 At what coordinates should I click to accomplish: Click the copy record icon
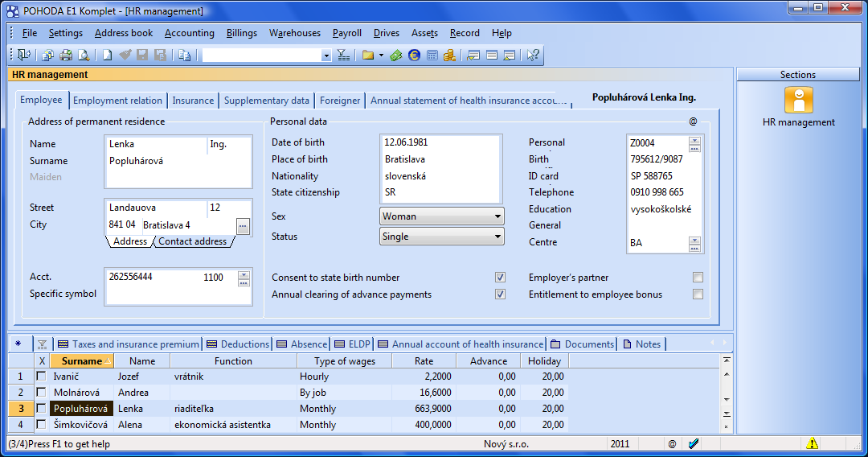pos(184,55)
